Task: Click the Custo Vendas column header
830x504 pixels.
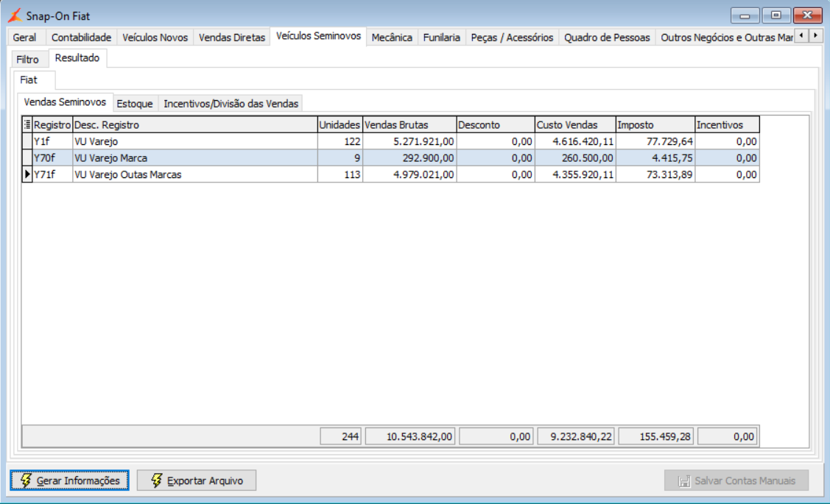Action: point(575,125)
